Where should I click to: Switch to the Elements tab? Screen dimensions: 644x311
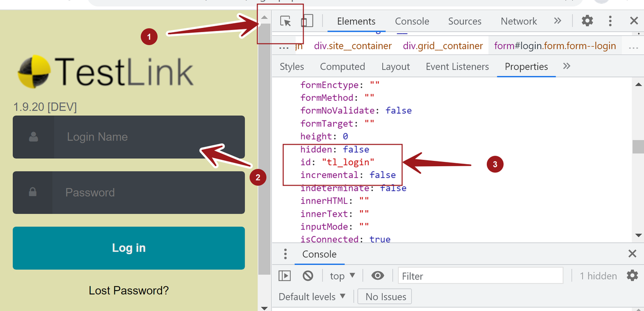(x=356, y=21)
